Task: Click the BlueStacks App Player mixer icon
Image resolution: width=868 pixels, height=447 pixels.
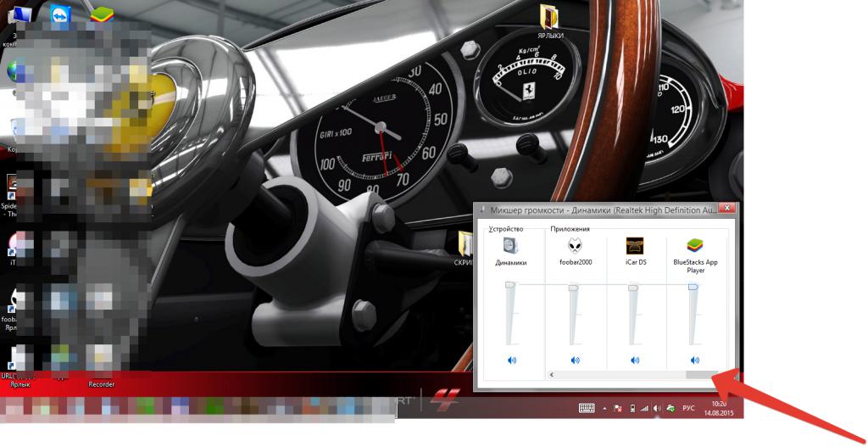Action: pyautogui.click(x=695, y=246)
